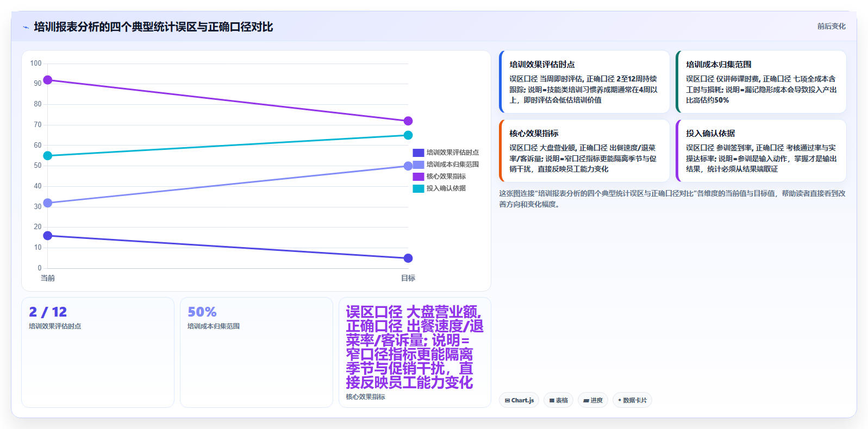Click the light blue data point at 当前 value 32
This screenshot has height=429, width=868.
(x=48, y=203)
